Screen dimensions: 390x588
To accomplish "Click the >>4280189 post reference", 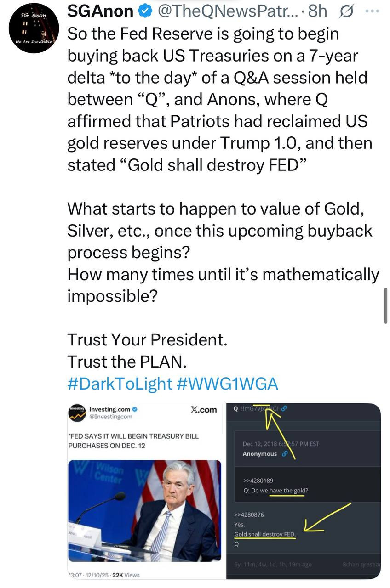I will click(x=258, y=481).
